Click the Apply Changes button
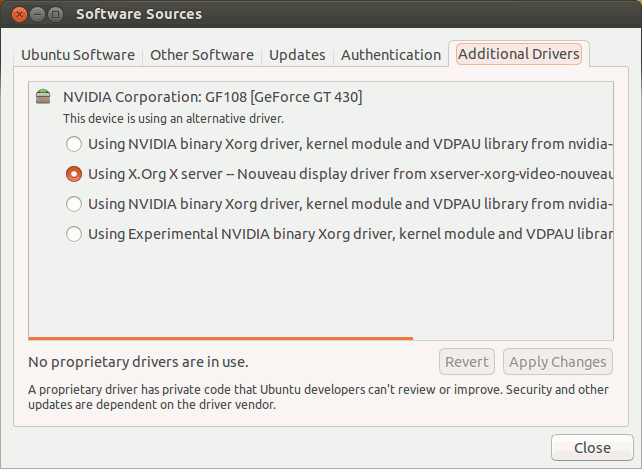Image resolution: width=642 pixels, height=469 pixels. tap(557, 362)
